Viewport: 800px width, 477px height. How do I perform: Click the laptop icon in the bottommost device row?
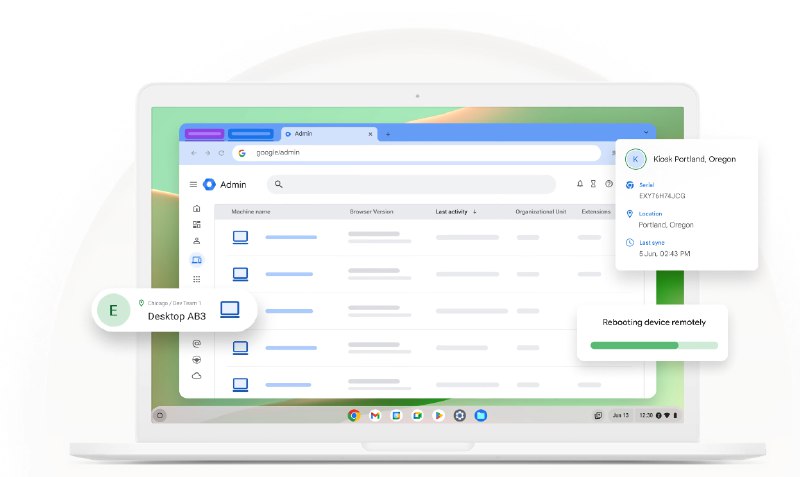click(240, 385)
